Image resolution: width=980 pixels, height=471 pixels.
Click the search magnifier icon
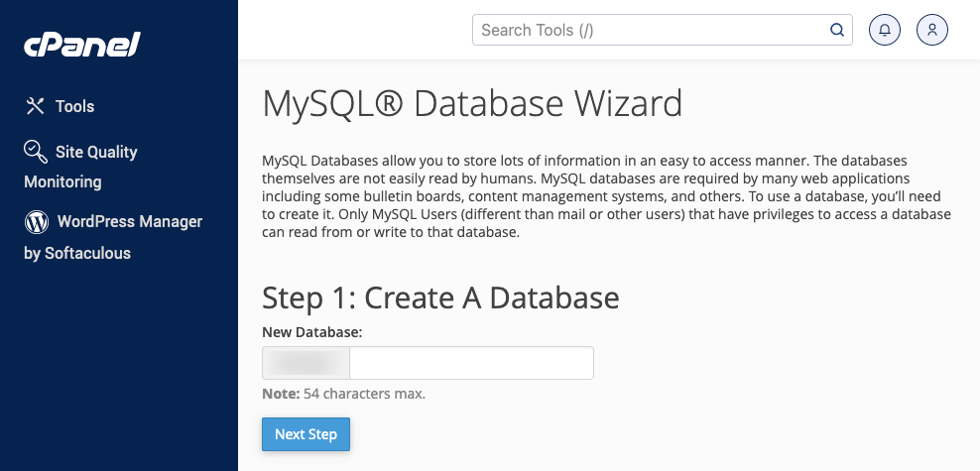pos(836,30)
